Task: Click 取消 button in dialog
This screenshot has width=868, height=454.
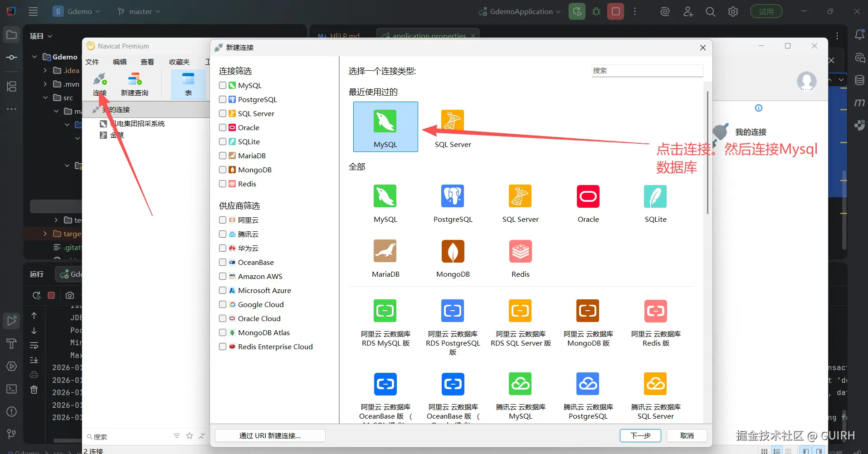Action: [x=687, y=435]
